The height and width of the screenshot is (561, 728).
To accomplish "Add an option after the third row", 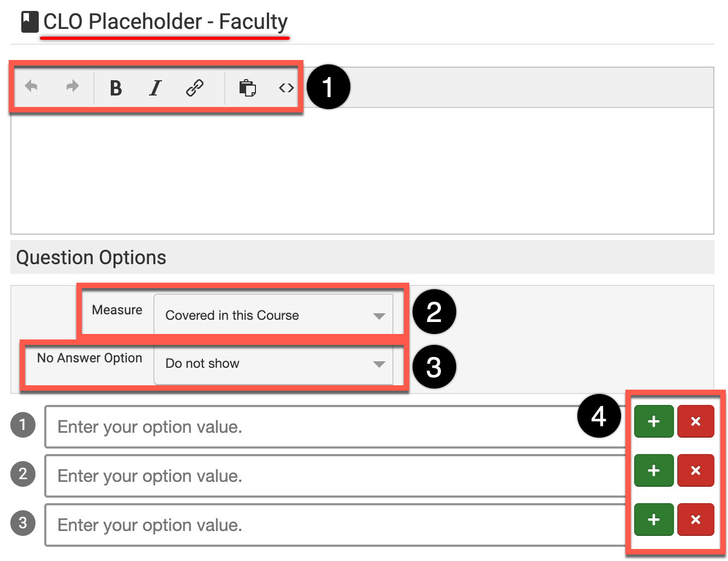I will coord(654,520).
